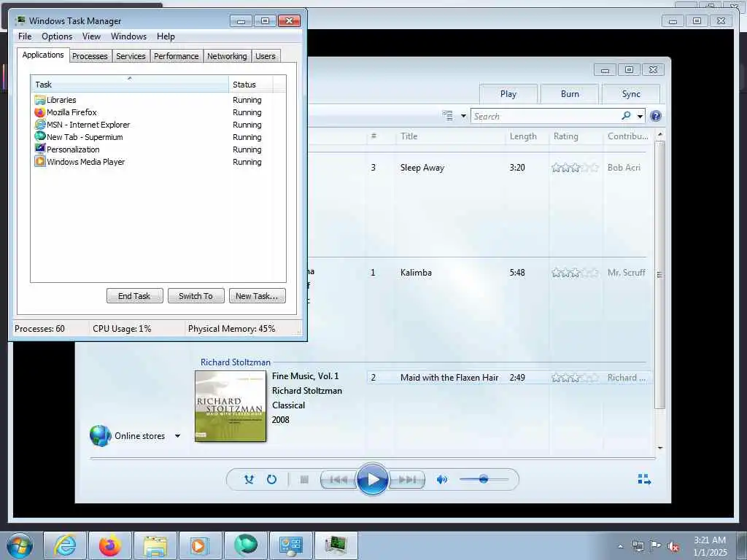Show hidden system tray icons
Image resolution: width=747 pixels, height=560 pixels.
click(x=620, y=546)
